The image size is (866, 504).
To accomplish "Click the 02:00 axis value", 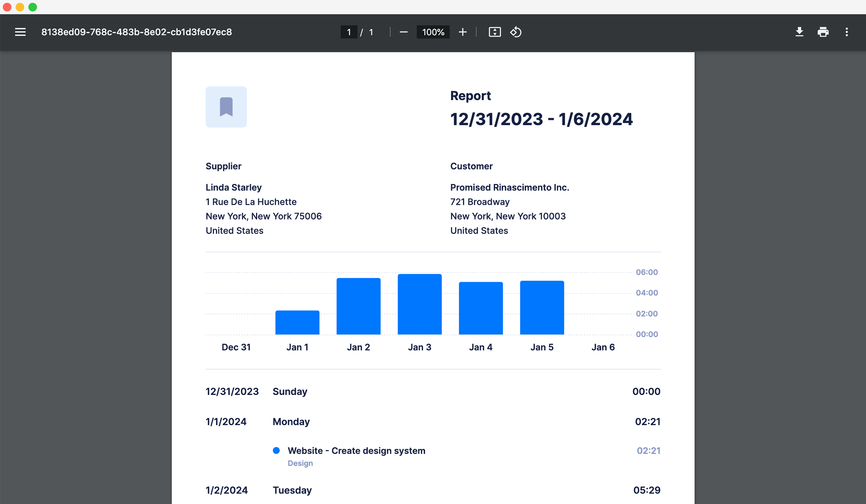I will 647,314.
